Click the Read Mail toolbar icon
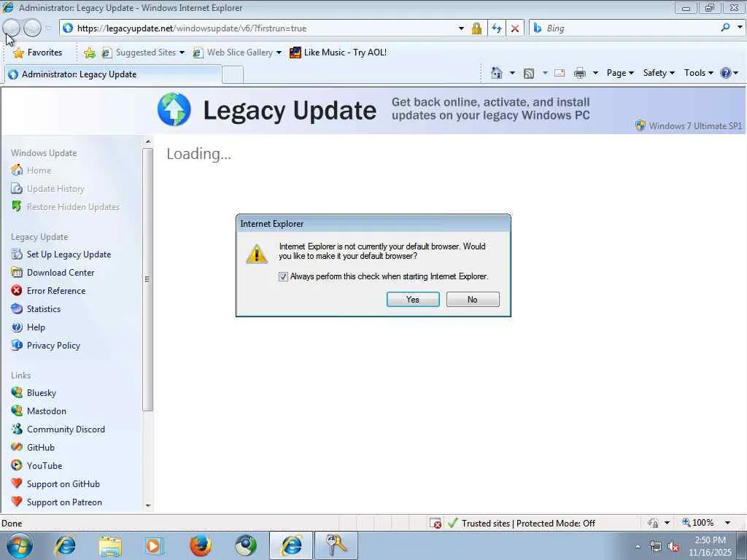 pos(560,74)
